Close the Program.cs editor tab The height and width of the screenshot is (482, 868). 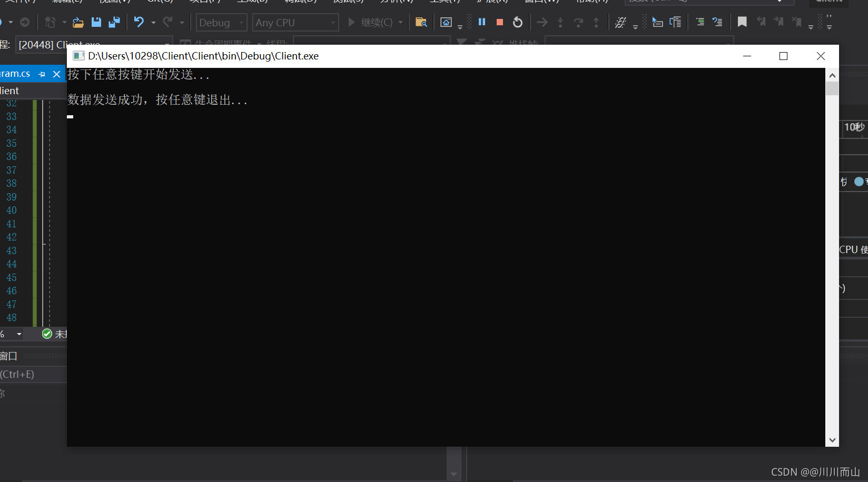57,74
